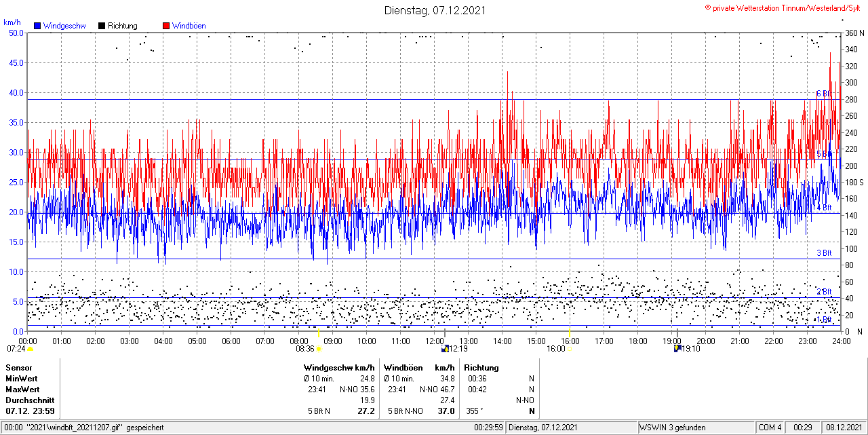
Task: Click the WSWIN 3 gefunden status entry
Action: point(673,428)
